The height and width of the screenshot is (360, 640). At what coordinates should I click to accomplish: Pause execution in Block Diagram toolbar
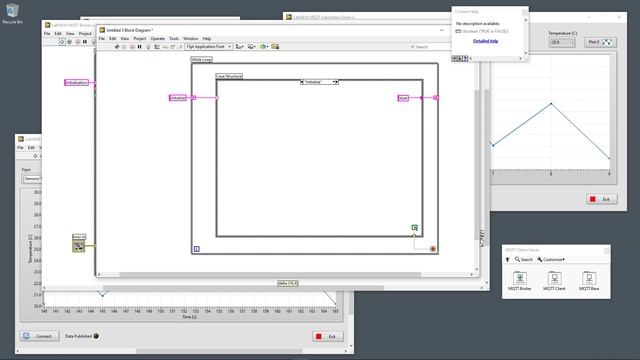(x=140, y=47)
